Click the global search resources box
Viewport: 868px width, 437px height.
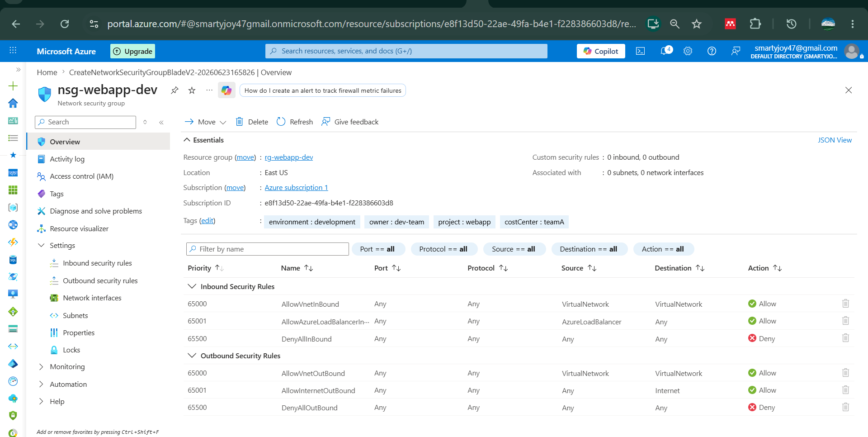(406, 51)
